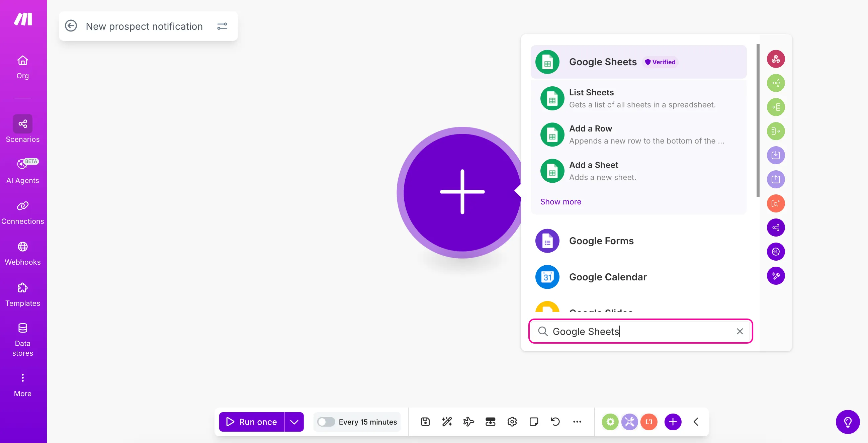Select the red Webhooks tool icon
Viewport: 868px width, 443px height.
pos(776,59)
